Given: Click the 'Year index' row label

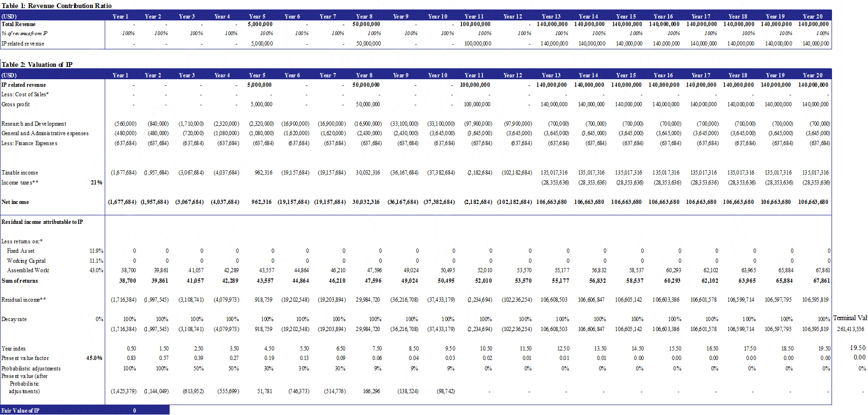Looking at the screenshot, I should pos(14,349).
